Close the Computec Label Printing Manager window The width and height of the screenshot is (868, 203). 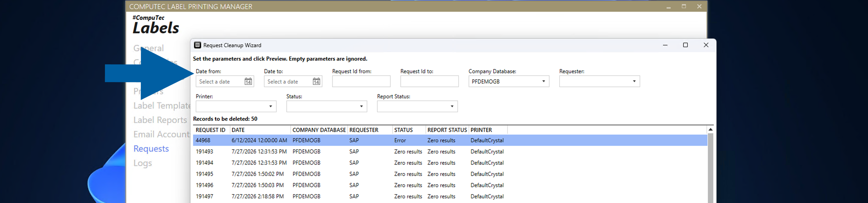[699, 6]
